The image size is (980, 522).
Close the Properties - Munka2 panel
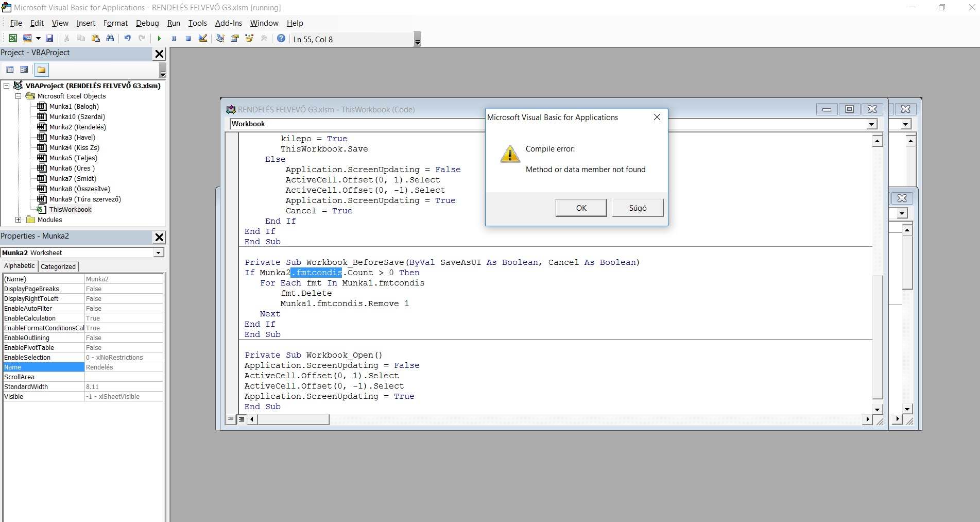pos(160,237)
